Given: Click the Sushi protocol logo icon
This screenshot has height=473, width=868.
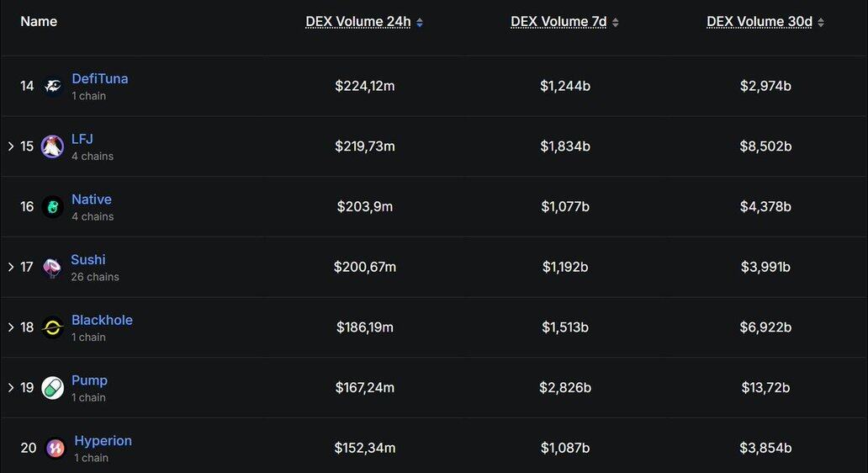Looking at the screenshot, I should (52, 268).
